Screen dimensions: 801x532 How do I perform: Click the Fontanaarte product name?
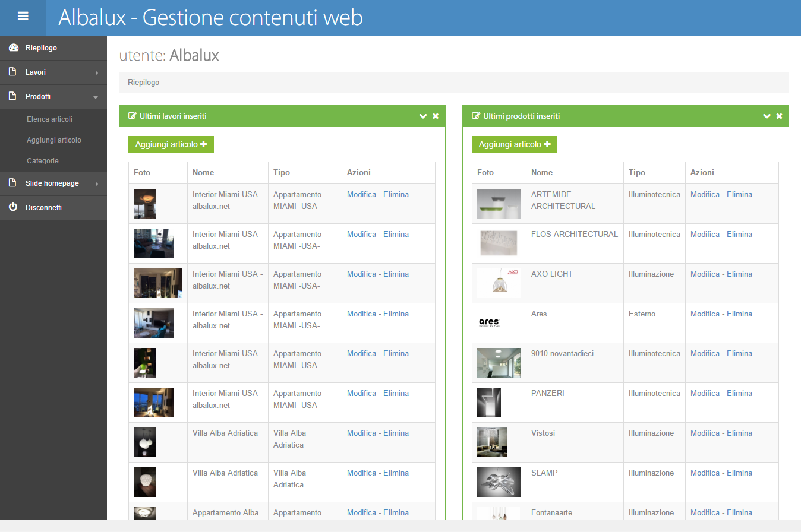click(x=552, y=512)
